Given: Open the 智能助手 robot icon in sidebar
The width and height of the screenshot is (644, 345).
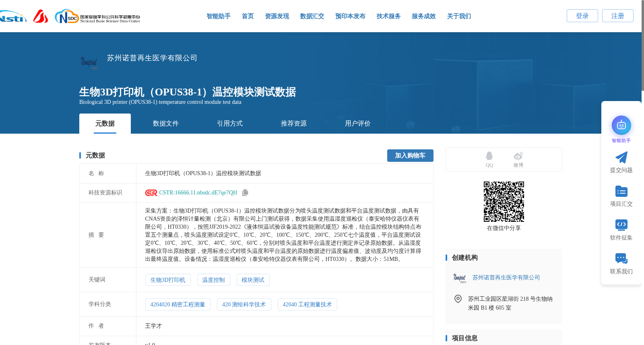Looking at the screenshot, I should [x=621, y=126].
